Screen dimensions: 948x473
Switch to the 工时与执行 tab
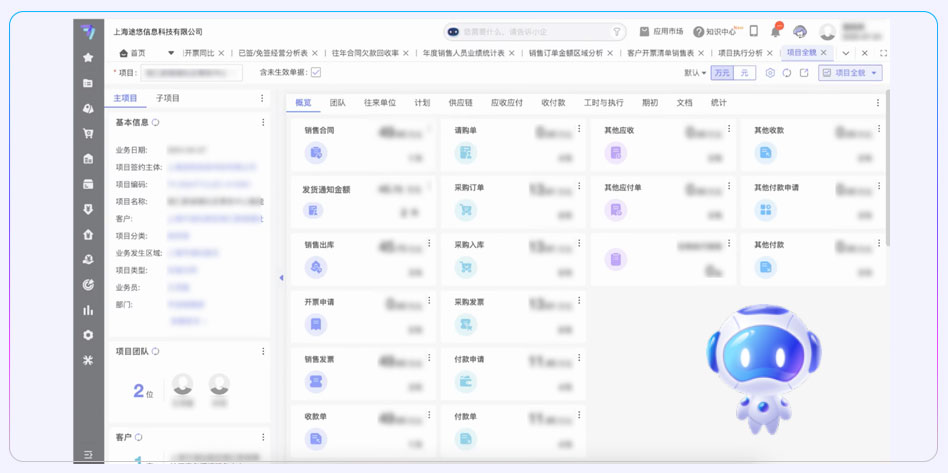tap(603, 103)
